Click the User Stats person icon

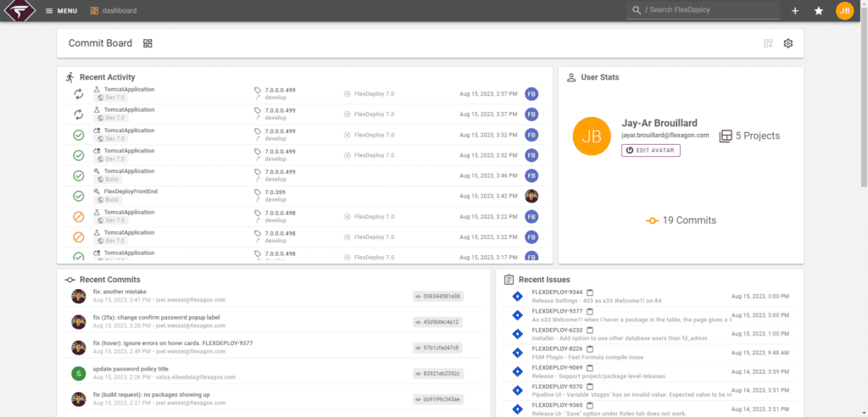(571, 77)
